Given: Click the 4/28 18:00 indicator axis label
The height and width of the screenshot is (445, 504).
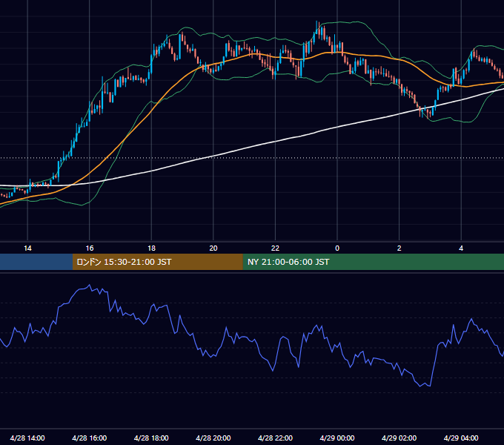Looking at the screenshot, I should tap(151, 438).
